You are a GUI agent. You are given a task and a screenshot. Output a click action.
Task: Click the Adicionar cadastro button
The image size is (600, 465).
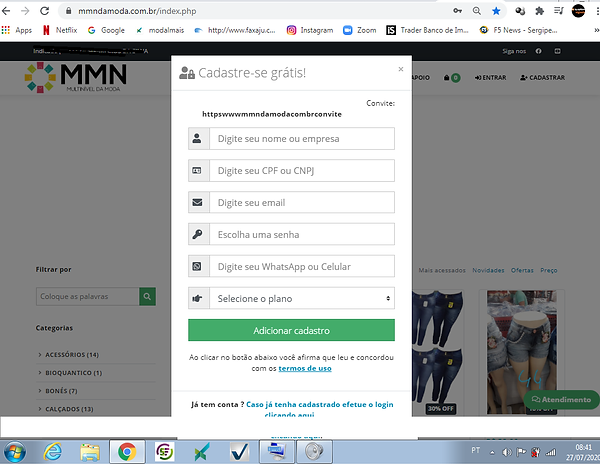[x=291, y=330]
